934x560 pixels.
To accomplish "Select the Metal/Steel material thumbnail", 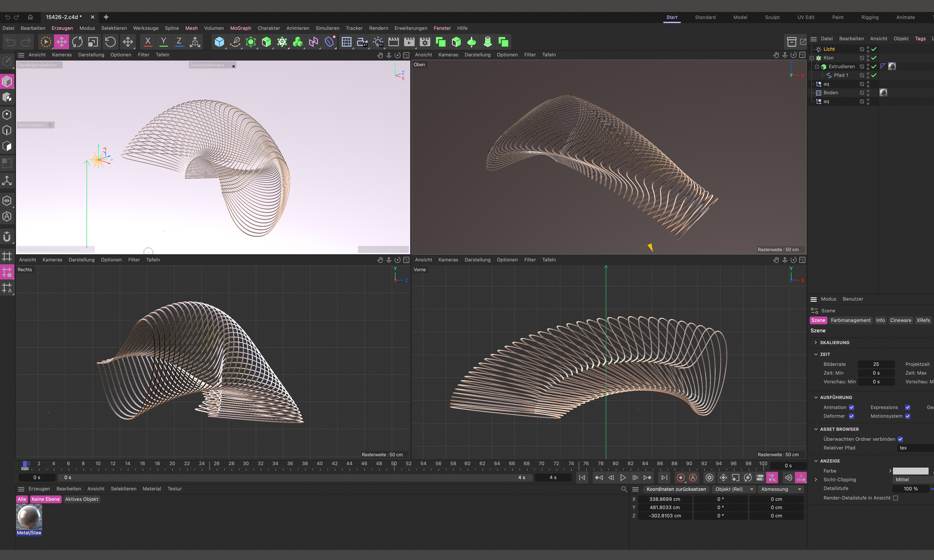I will click(29, 517).
